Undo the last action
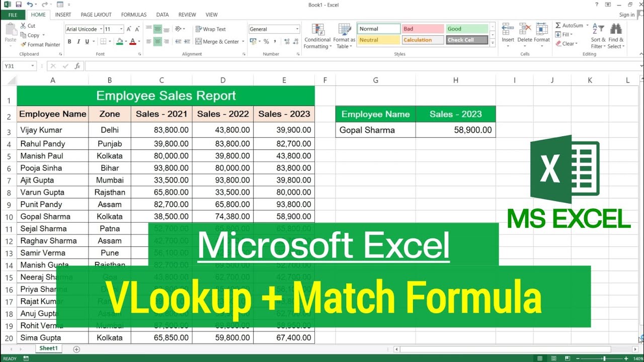 pos(29,5)
